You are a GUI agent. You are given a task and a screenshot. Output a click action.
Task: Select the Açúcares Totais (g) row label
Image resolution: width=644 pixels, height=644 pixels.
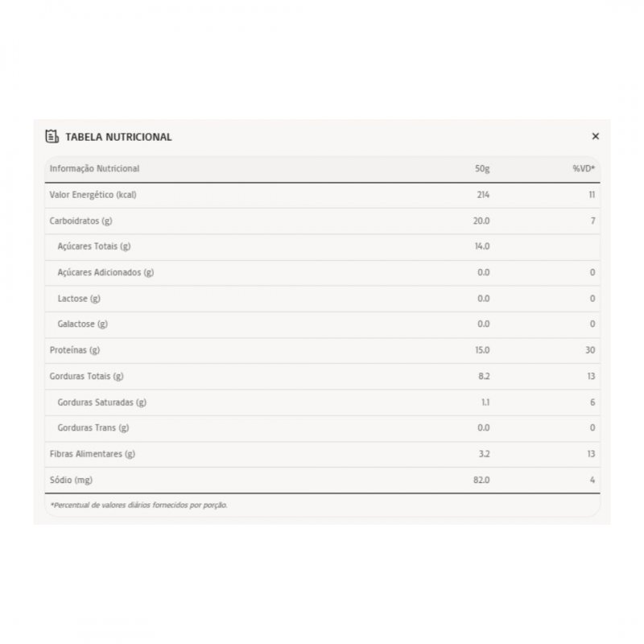[94, 246]
